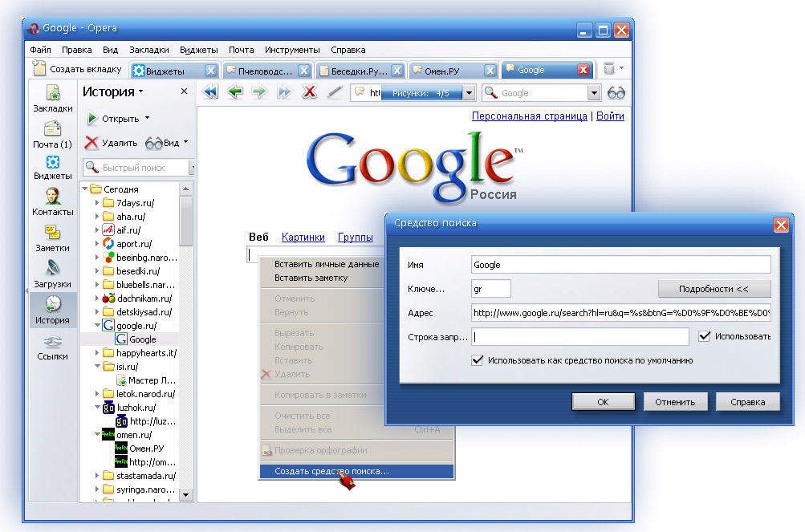Screen dimensions: 805x532
Task: Expand the 7days.ru/ history folder
Action: point(97,203)
